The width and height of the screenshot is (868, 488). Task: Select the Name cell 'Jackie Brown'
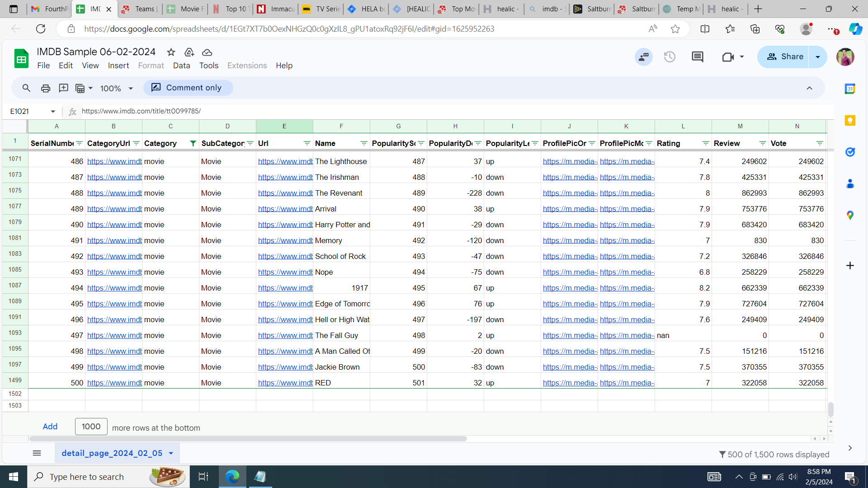[x=341, y=367]
